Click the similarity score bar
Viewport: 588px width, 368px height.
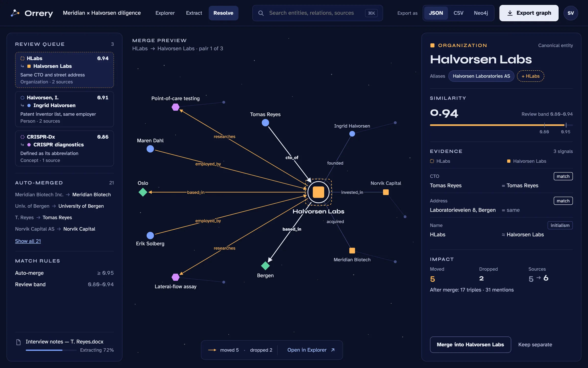point(501,125)
